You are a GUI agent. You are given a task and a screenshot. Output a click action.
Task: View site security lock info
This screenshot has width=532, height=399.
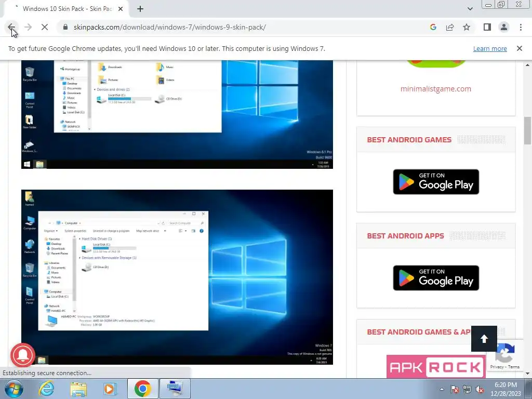[x=65, y=27]
